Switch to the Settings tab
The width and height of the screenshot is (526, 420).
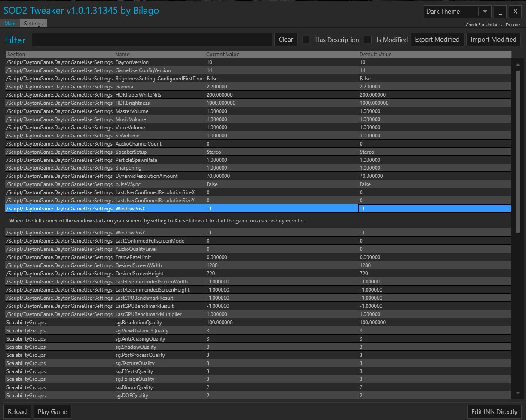click(34, 24)
